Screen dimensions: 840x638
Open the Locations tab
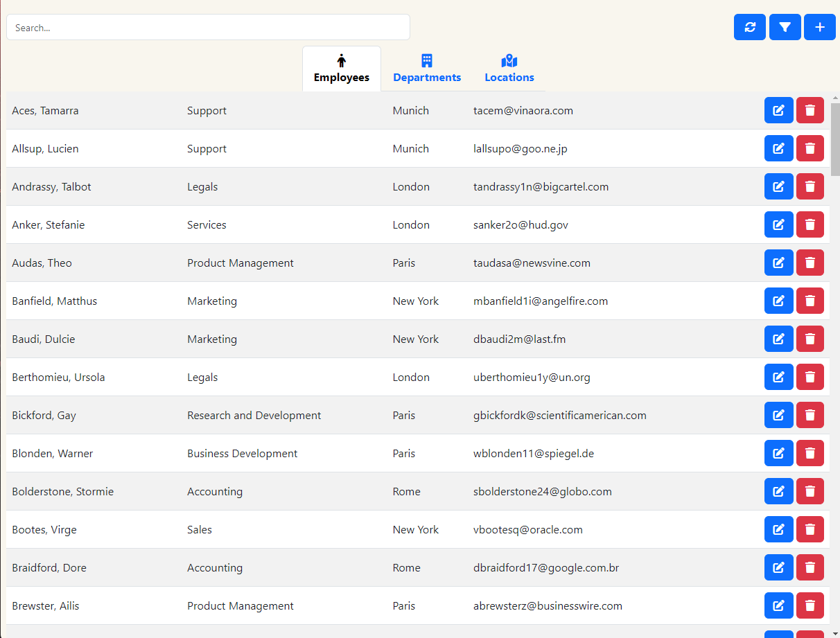click(509, 69)
